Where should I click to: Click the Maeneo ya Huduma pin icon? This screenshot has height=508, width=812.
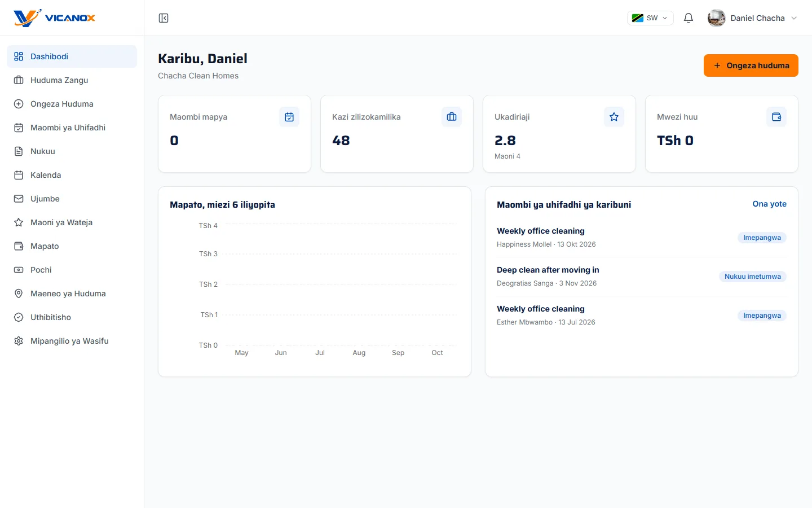click(19, 294)
